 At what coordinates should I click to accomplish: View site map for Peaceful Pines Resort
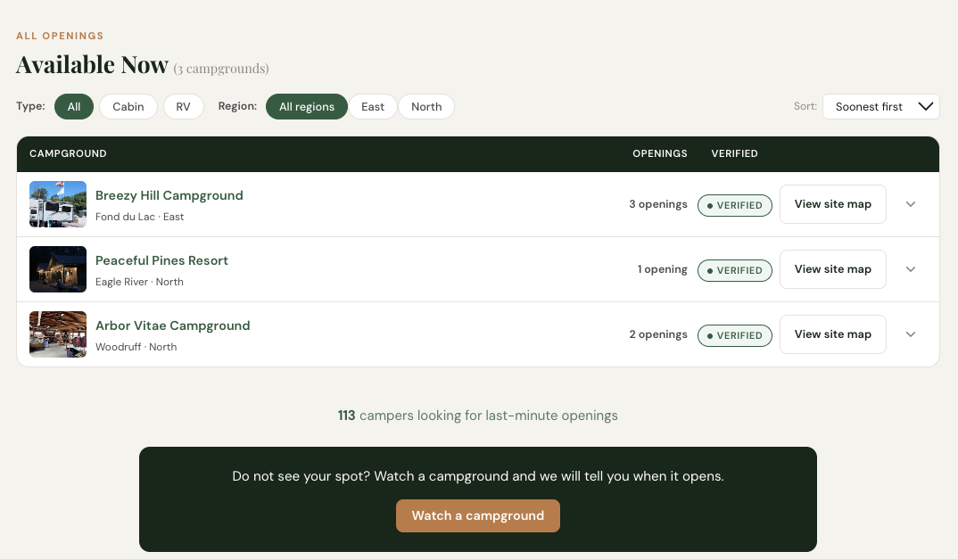click(x=833, y=269)
